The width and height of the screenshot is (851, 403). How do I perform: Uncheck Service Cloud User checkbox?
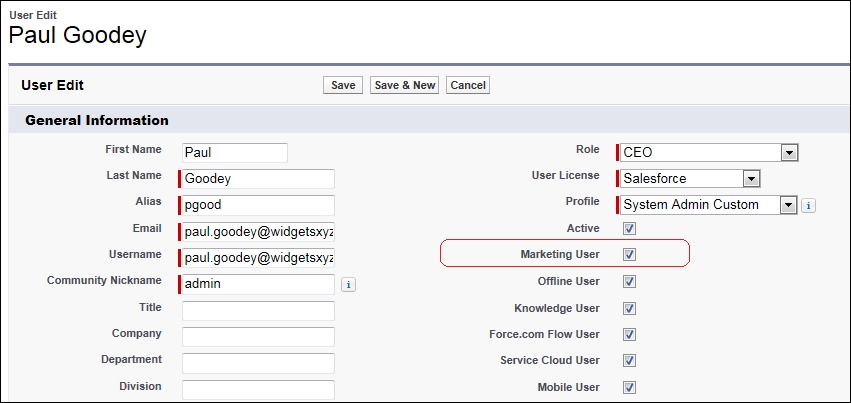630,361
